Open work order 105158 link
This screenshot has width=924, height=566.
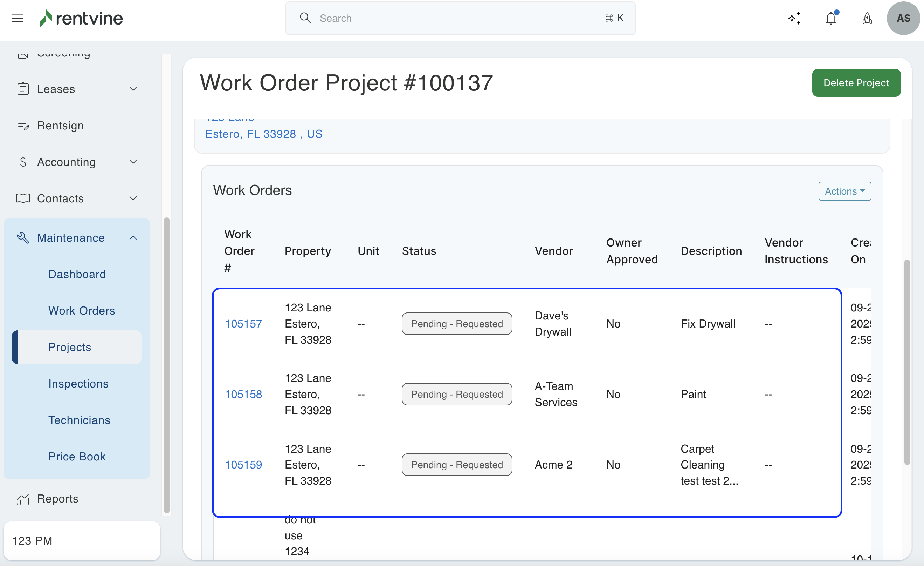tap(243, 394)
